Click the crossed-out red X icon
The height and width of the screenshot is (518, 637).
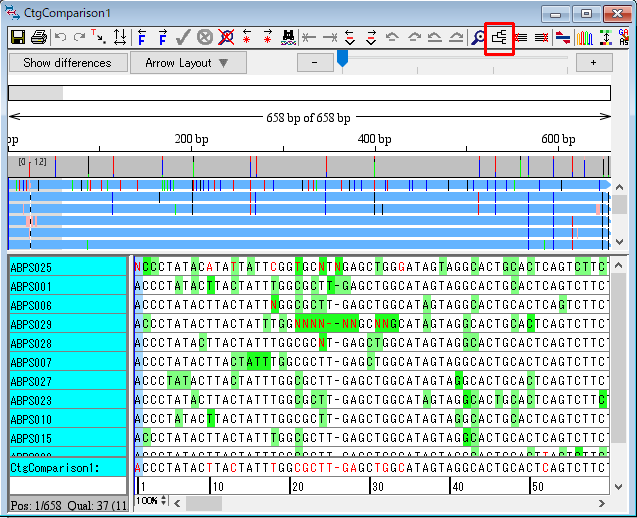click(x=226, y=37)
